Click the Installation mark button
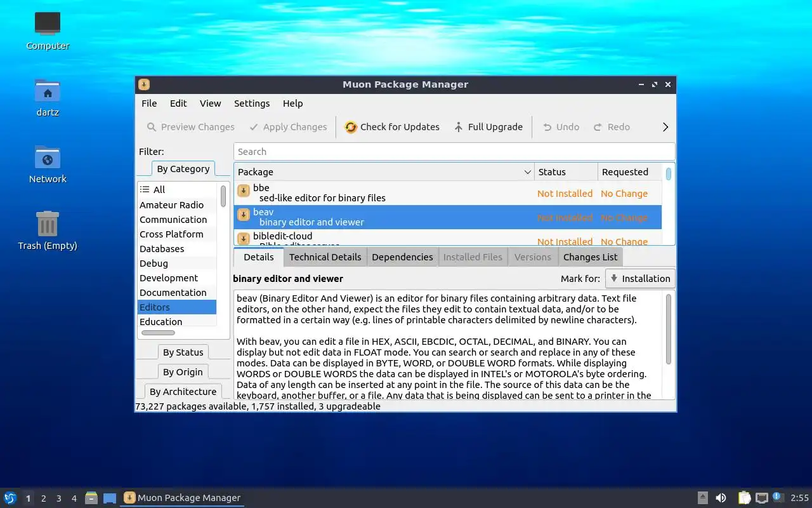The height and width of the screenshot is (508, 812). coord(640,279)
